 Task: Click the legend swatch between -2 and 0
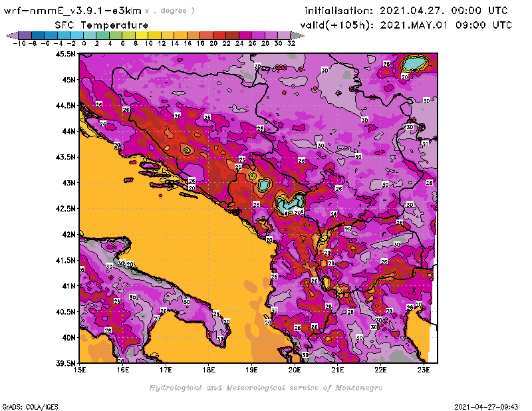(77, 36)
